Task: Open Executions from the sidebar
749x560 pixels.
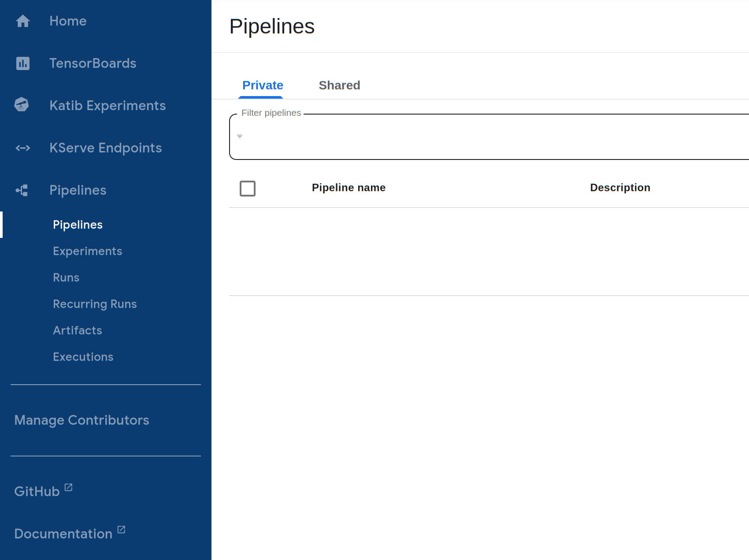Action: tap(83, 357)
